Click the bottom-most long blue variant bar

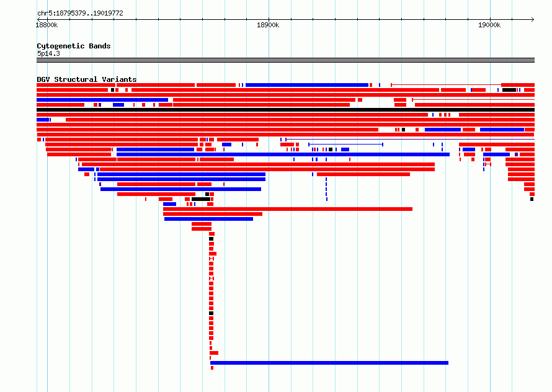tap(329, 363)
